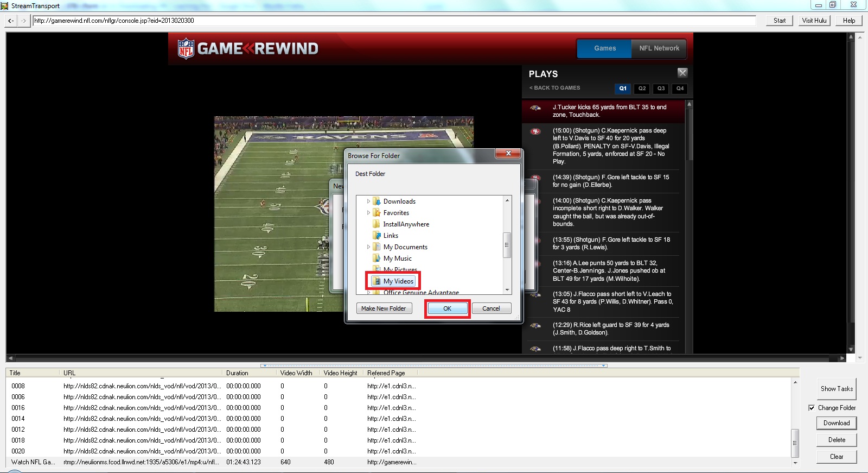Click the task list scroll down arrow
This screenshot has width=868, height=473.
795,463
